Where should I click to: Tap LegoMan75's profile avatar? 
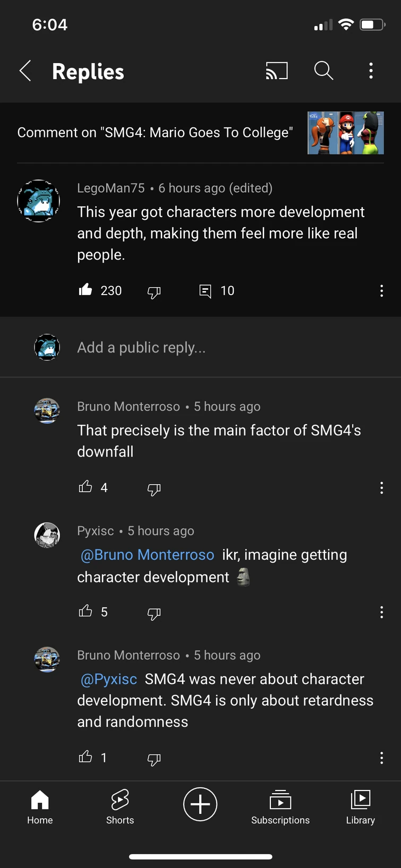pyautogui.click(x=38, y=201)
